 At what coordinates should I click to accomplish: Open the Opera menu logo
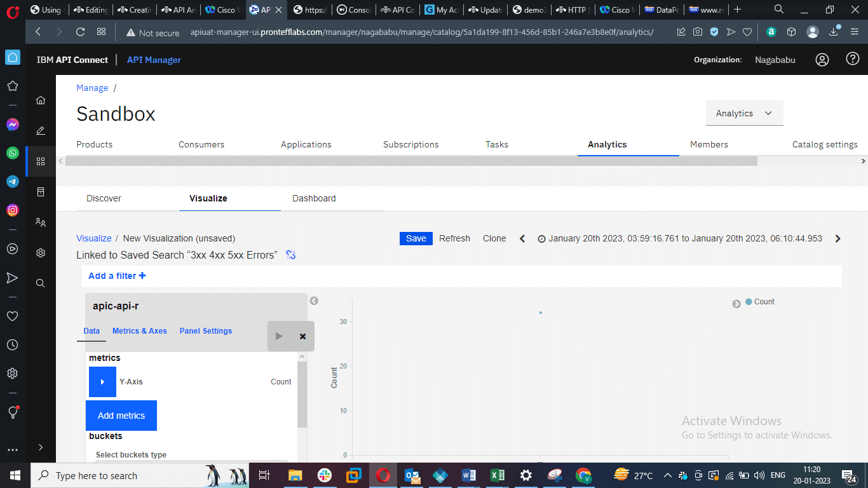click(12, 11)
